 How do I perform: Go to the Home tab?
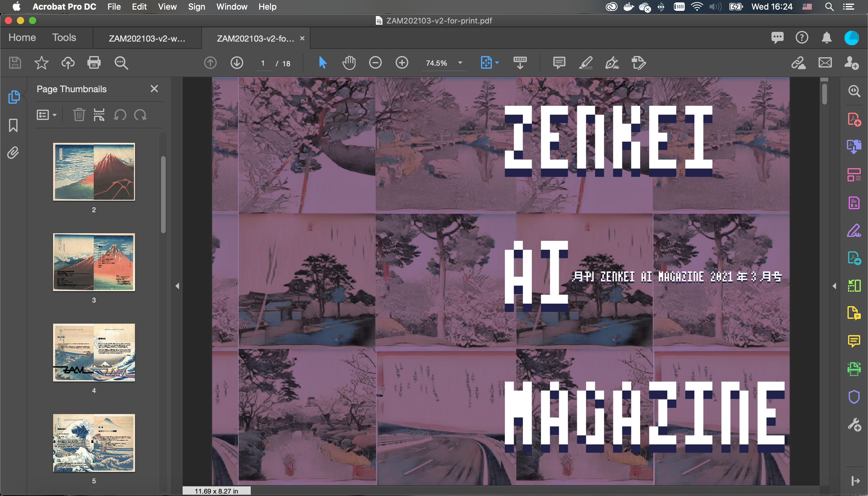(x=22, y=37)
